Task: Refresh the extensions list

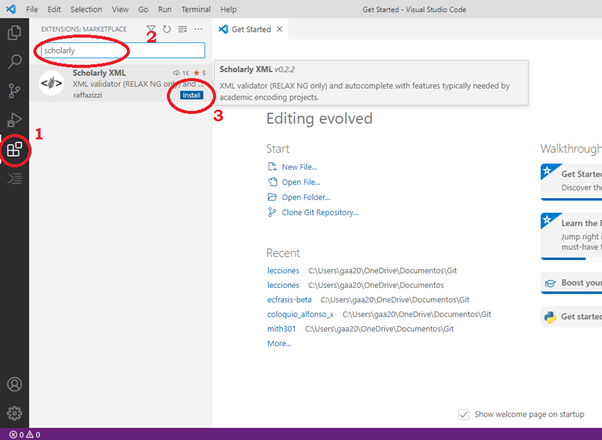Action: pos(167,29)
